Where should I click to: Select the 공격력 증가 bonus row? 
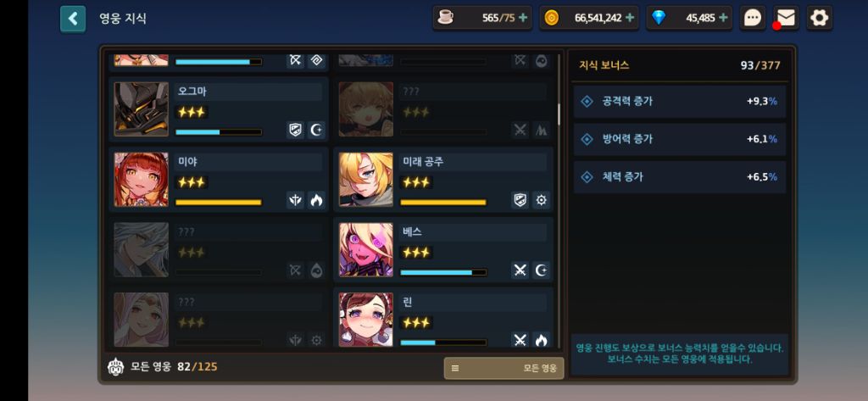[x=679, y=102]
